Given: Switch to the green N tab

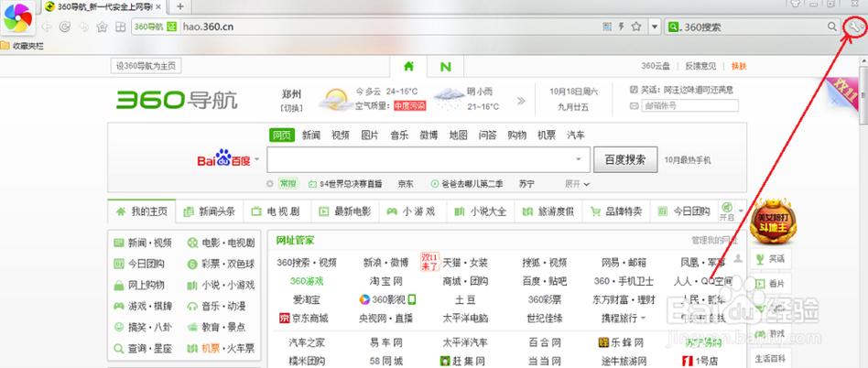Looking at the screenshot, I should tap(446, 67).
